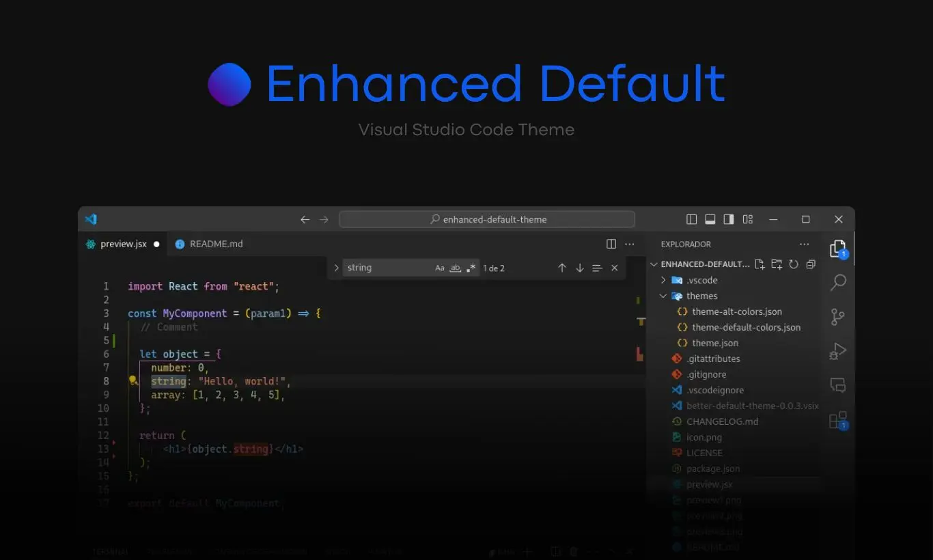Open the Search view in the activity bar
The image size is (933, 560).
838,282
